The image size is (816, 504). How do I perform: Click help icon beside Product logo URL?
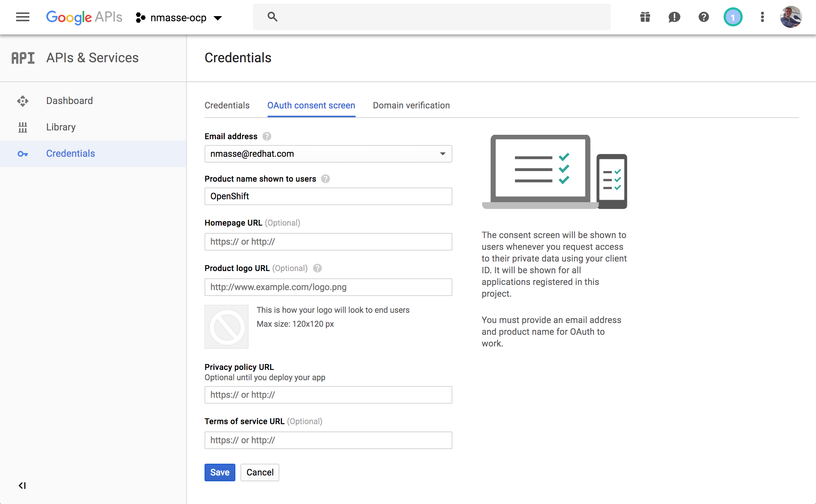click(317, 268)
